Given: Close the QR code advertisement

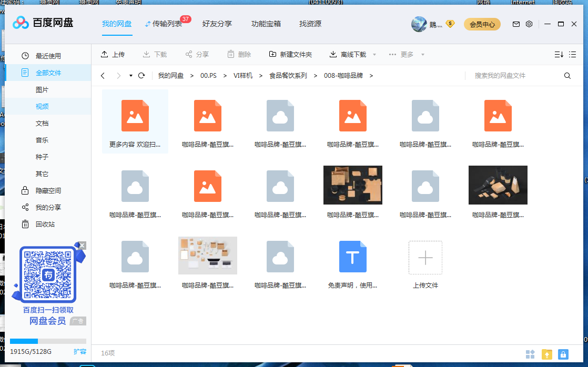Looking at the screenshot, I should 82,246.
